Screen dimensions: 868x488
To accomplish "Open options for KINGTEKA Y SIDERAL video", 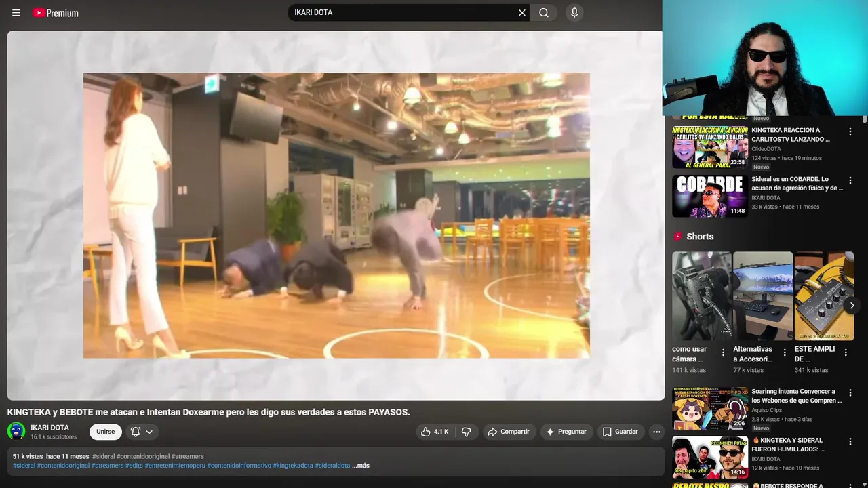I will (x=850, y=442).
